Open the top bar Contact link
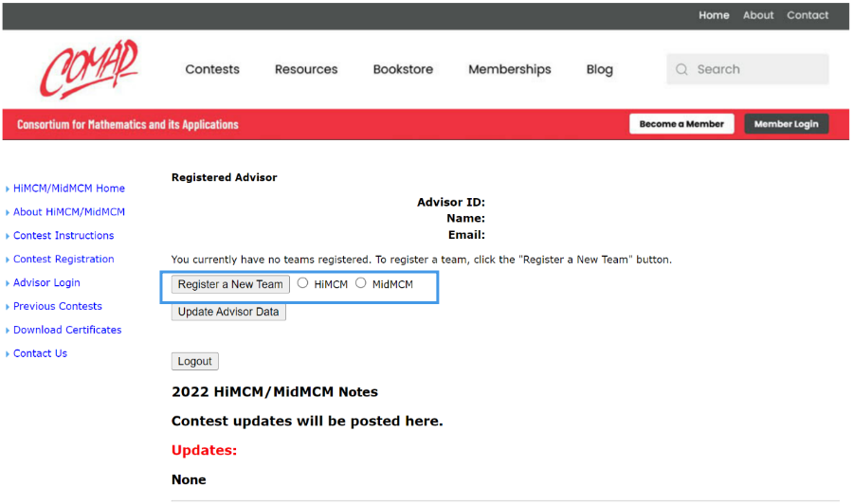Viewport: 853px width, 504px height. click(808, 15)
